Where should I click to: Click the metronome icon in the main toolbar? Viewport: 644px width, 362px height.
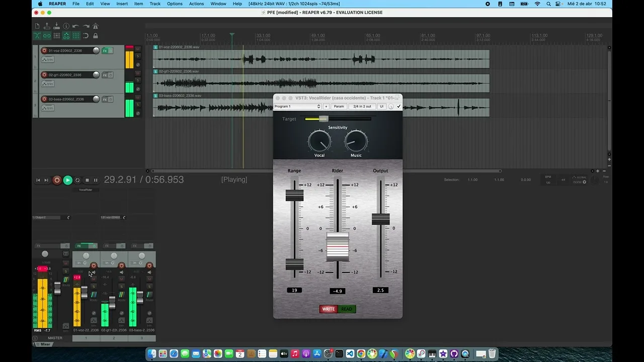click(96, 26)
